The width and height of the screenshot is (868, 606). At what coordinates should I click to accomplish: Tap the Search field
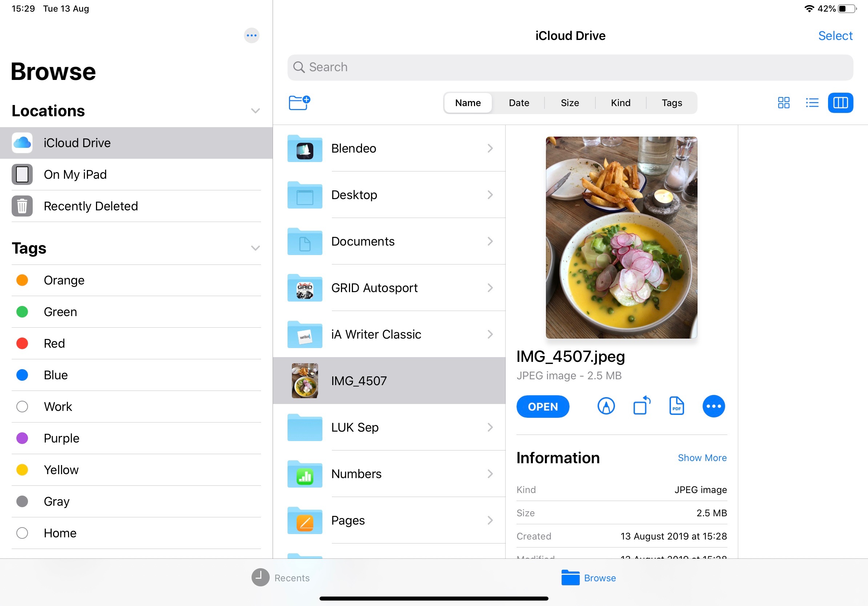click(x=570, y=67)
